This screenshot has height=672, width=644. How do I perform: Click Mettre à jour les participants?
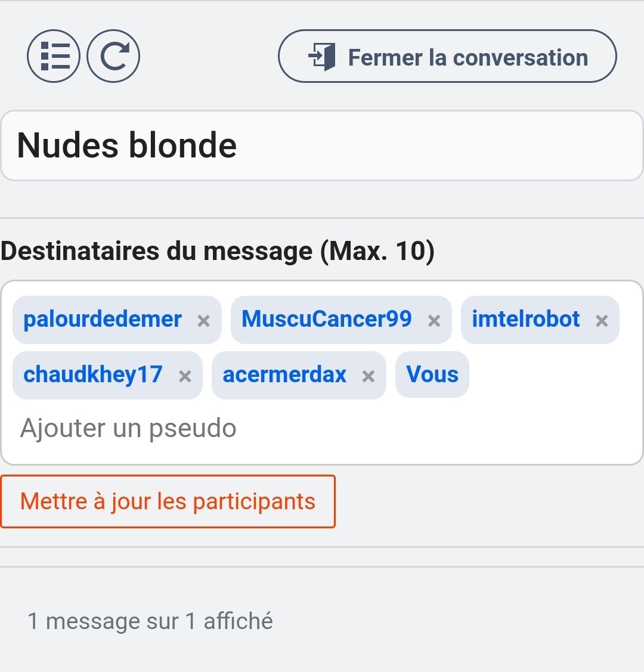(x=168, y=501)
